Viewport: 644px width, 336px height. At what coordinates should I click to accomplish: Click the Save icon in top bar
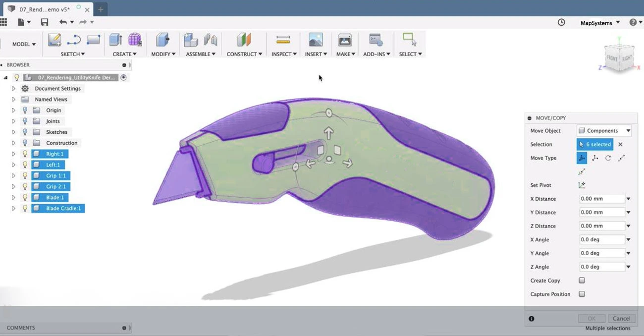click(x=45, y=22)
